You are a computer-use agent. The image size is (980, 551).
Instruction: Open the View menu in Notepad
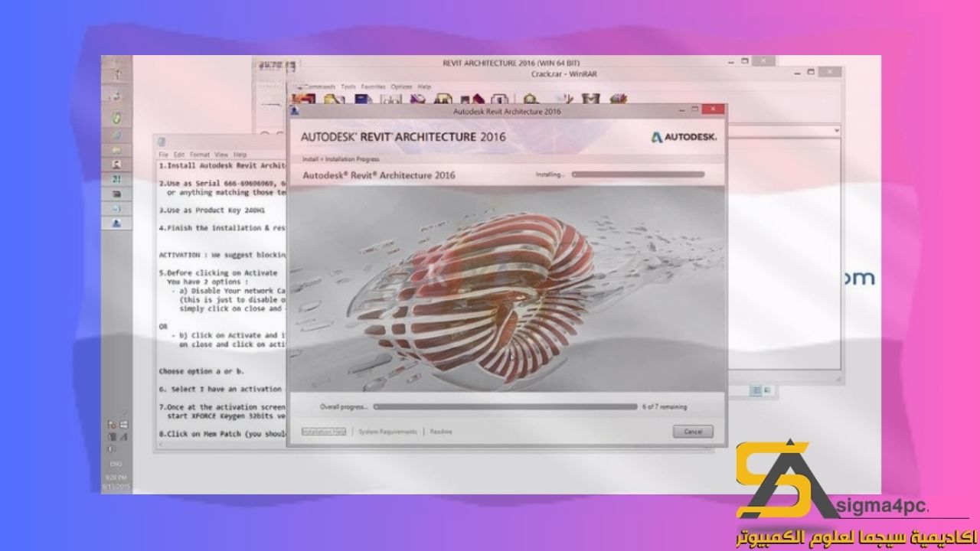pyautogui.click(x=221, y=155)
